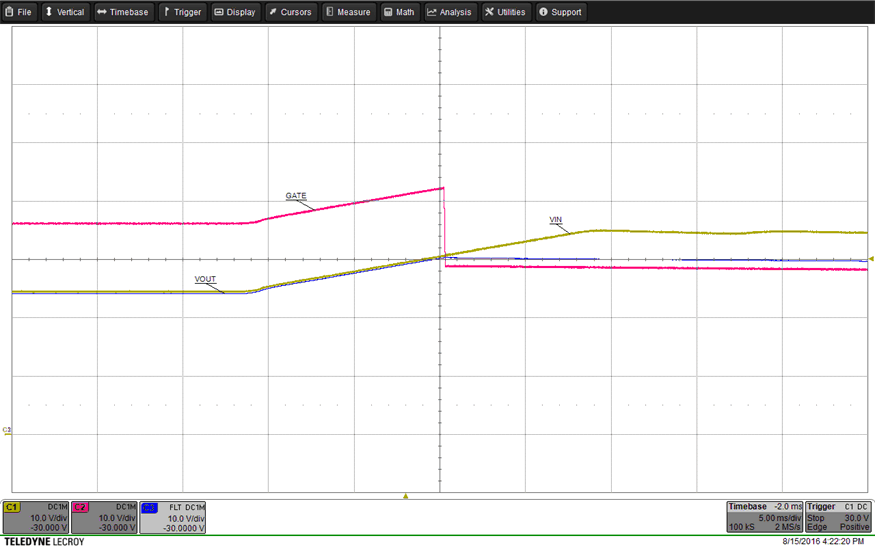Open the Measure menu
Image resolution: width=875 pixels, height=547 pixels.
(x=349, y=12)
